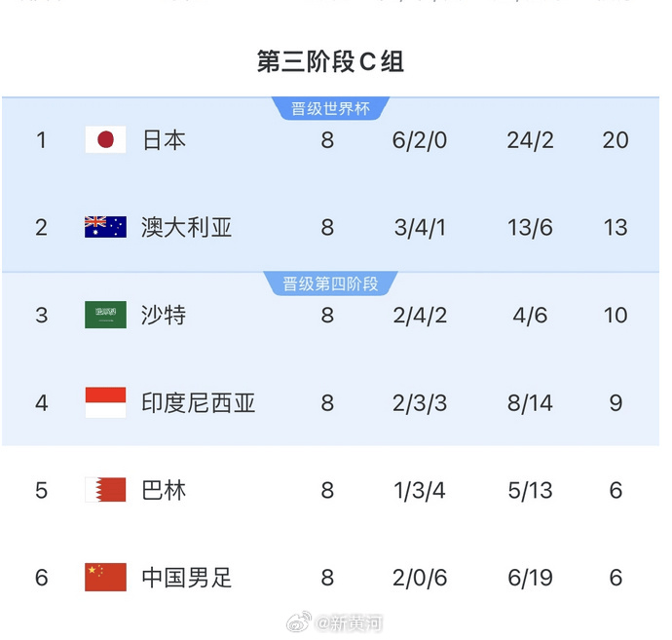Click China's 2/0/6 win-draw-loss record
Viewport: 672px width, 640px height.
point(420,578)
